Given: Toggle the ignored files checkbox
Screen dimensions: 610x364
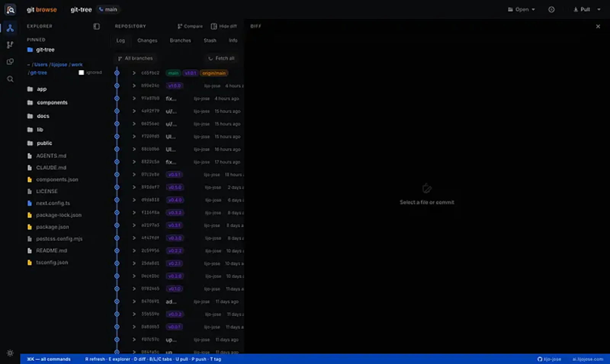Looking at the screenshot, I should pyautogui.click(x=81, y=72).
